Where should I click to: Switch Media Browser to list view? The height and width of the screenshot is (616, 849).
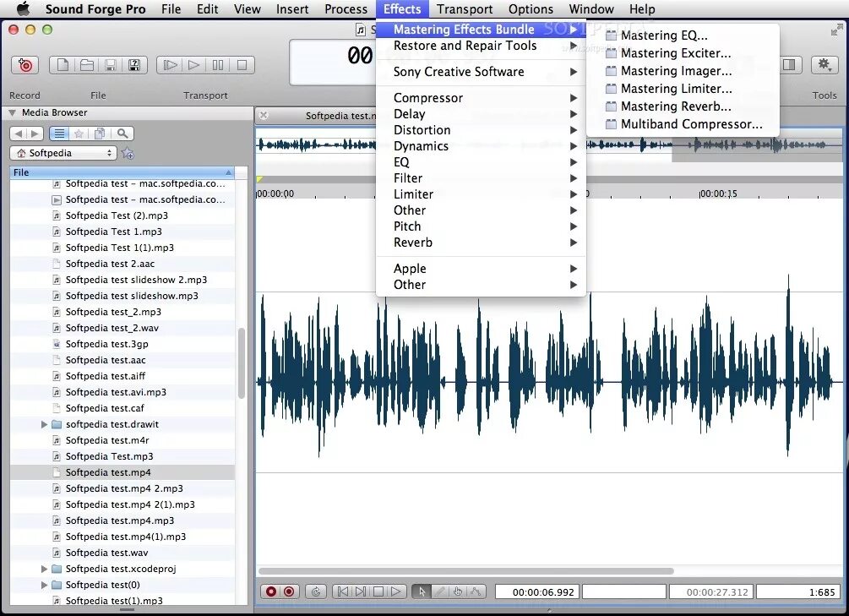(x=59, y=134)
